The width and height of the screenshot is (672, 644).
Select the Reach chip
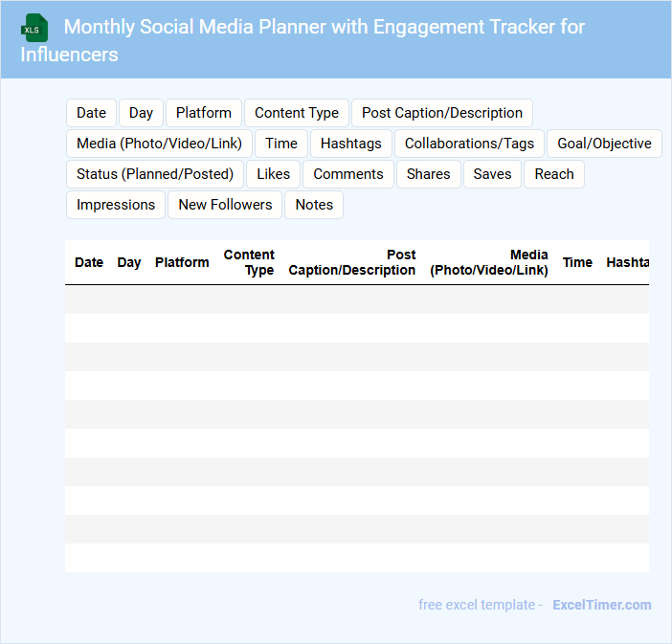pos(554,174)
